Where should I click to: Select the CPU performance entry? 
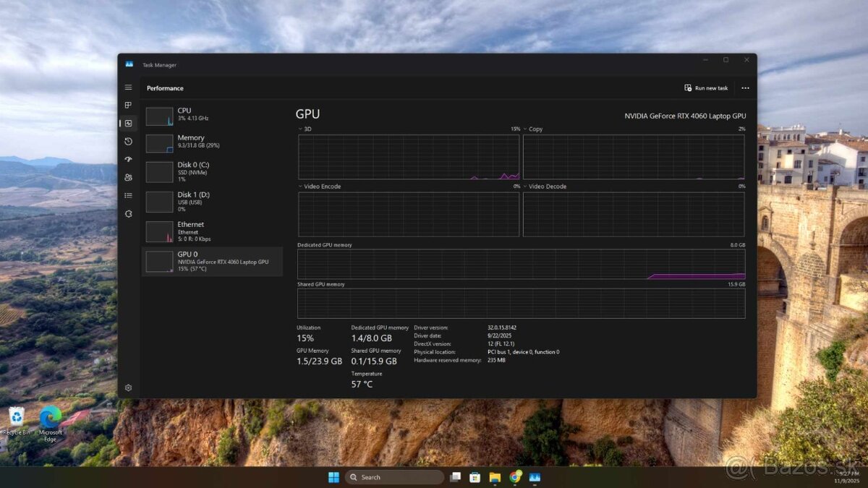click(210, 113)
